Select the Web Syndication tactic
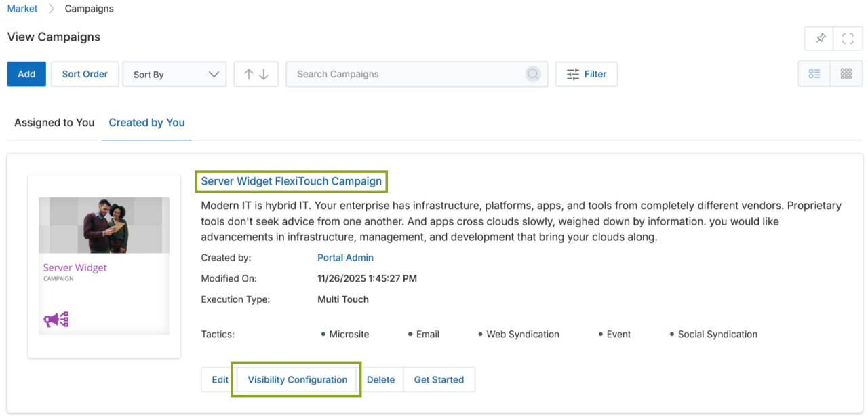Screen dimensions: 868x420 [x=523, y=335]
